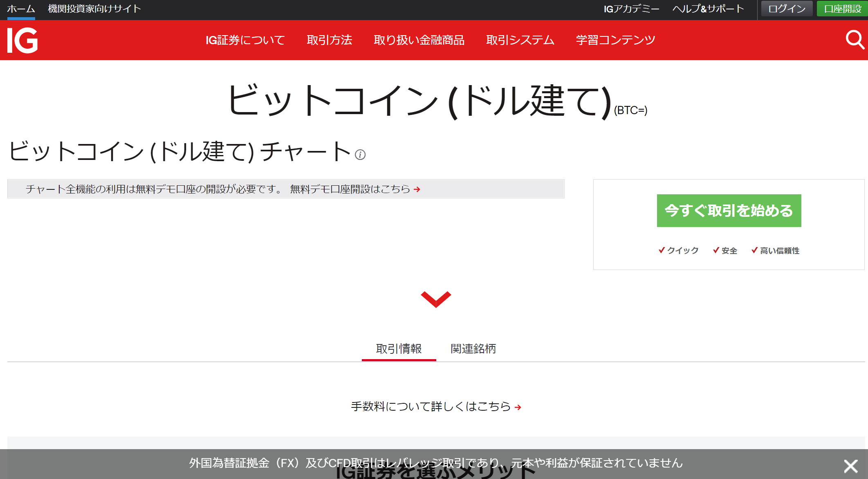Image resolution: width=868 pixels, height=479 pixels.
Task: Click the arrow icon in the demo account notice
Action: [417, 189]
